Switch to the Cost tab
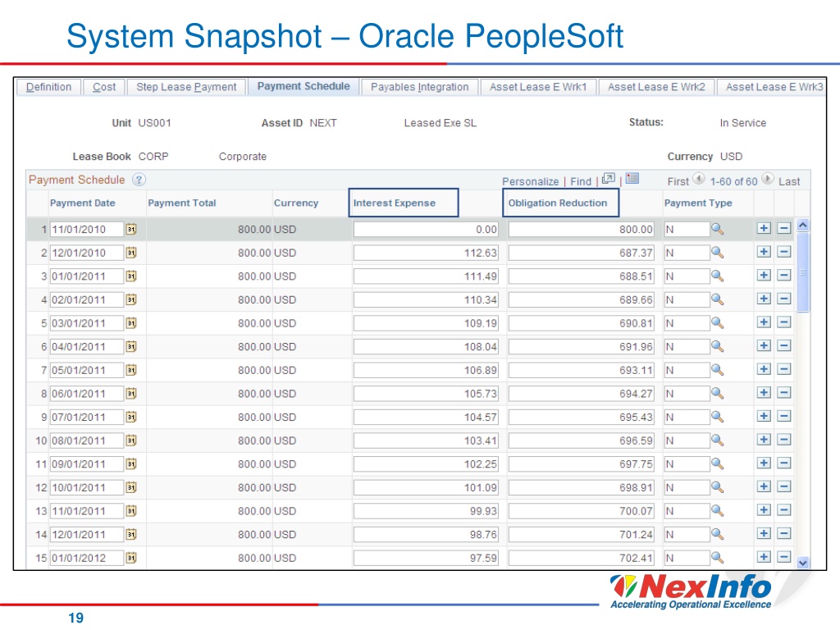This screenshot has height=630, width=840. pos(104,87)
